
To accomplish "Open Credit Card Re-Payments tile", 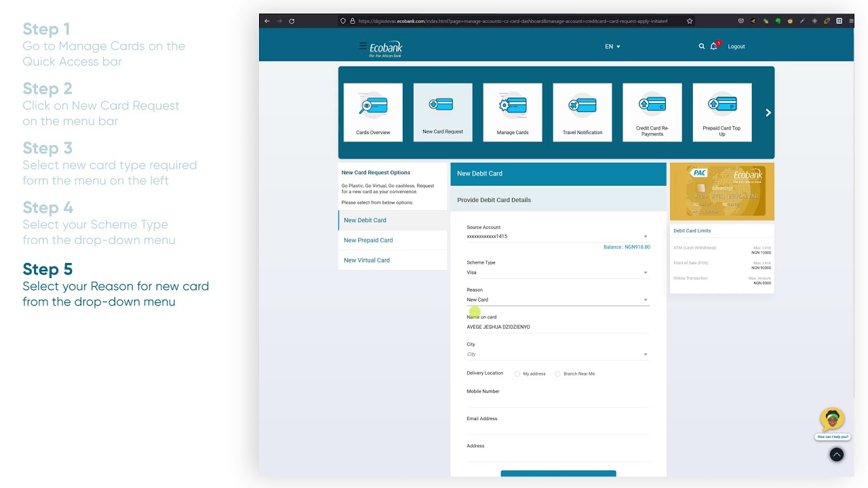I will click(652, 113).
